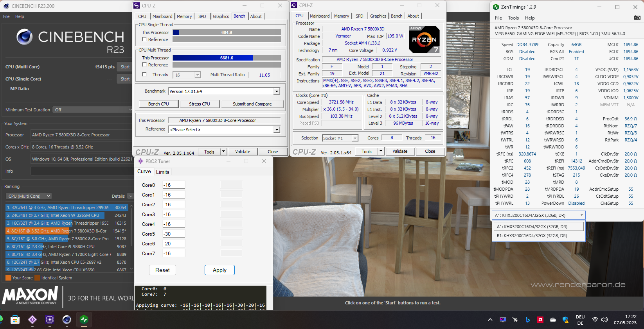This screenshot has width=644, height=329.
Task: Click multi thread 6681.6 score bar
Action: [x=227, y=58]
